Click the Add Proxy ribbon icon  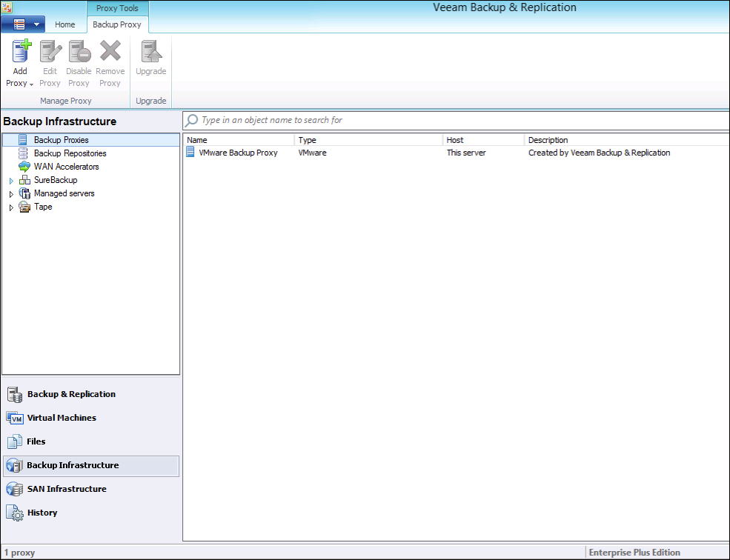pyautogui.click(x=21, y=52)
